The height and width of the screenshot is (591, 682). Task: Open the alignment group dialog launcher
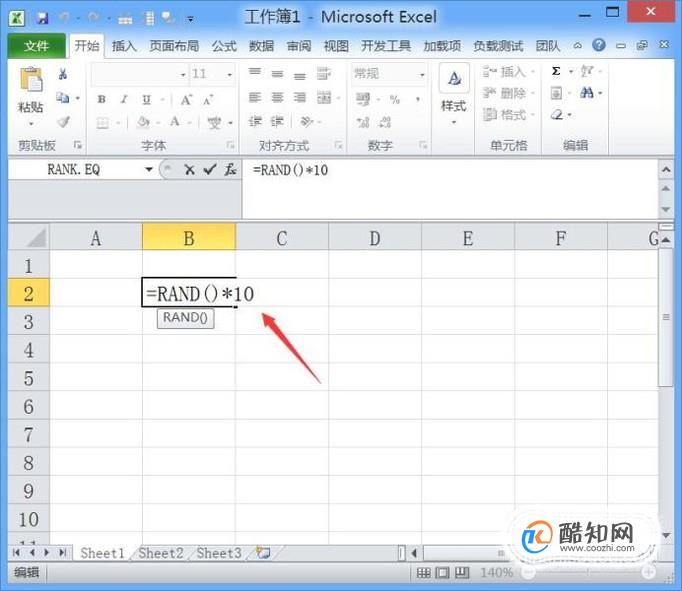(338, 145)
